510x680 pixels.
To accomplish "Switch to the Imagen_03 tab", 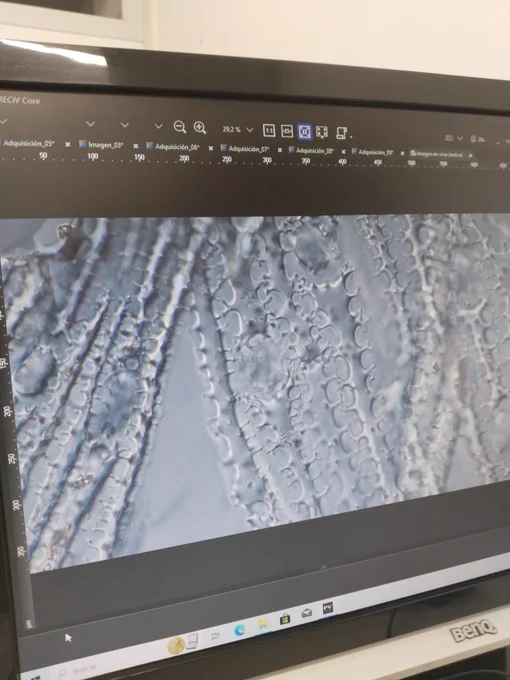I will 102,144.
